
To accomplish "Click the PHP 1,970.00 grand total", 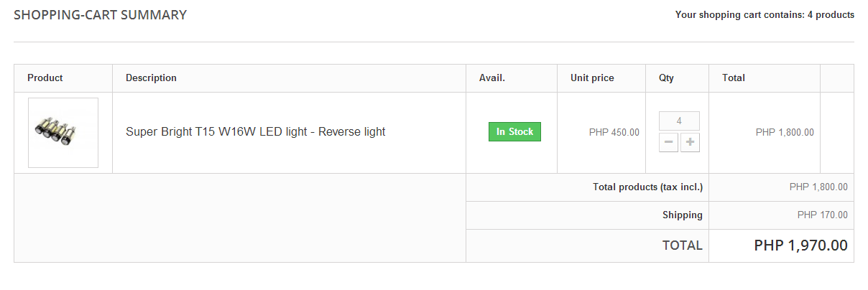I will coord(800,245).
